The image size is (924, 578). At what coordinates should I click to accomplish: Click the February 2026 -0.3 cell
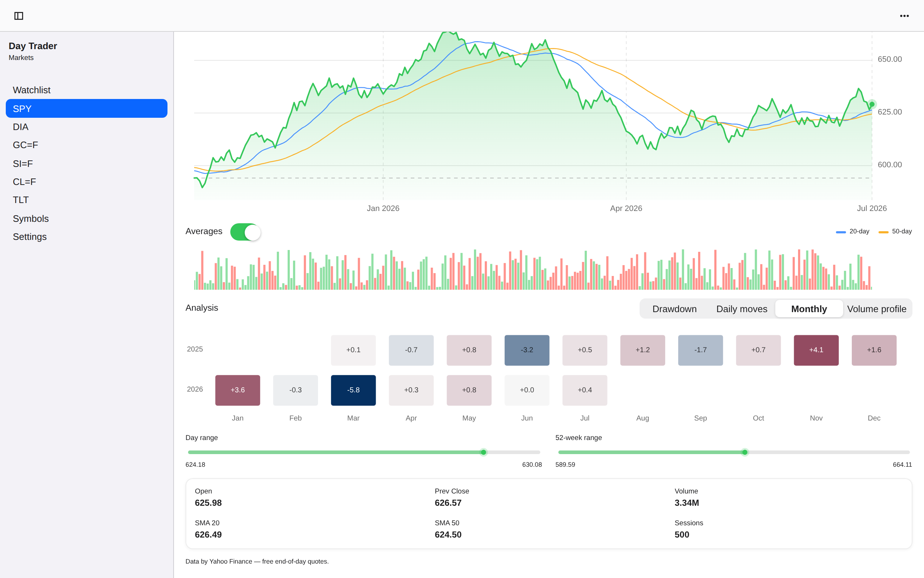(x=296, y=390)
